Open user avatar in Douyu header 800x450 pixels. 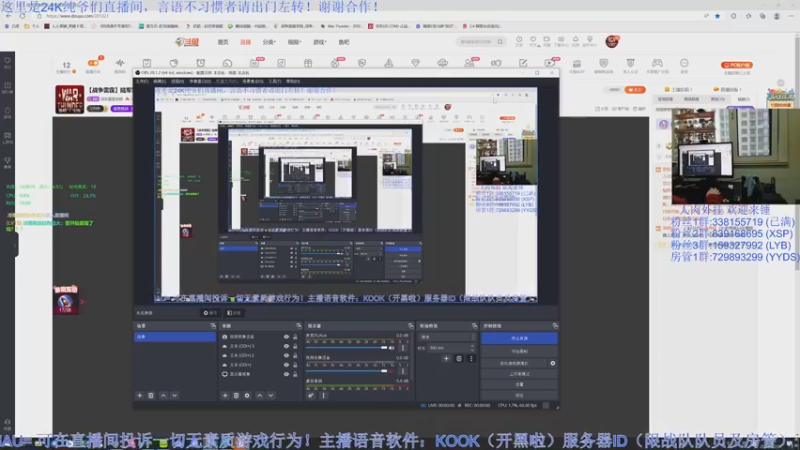click(x=612, y=41)
